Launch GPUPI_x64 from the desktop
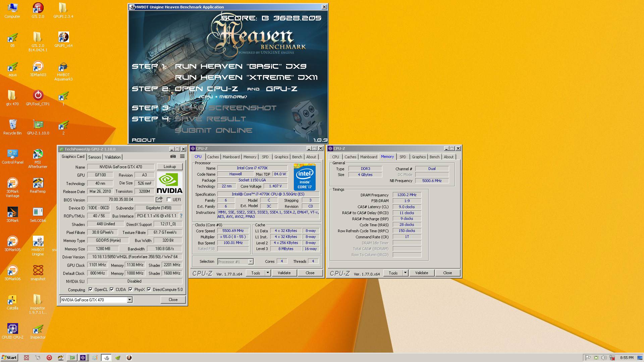This screenshot has width=644, height=362. pos(63,39)
